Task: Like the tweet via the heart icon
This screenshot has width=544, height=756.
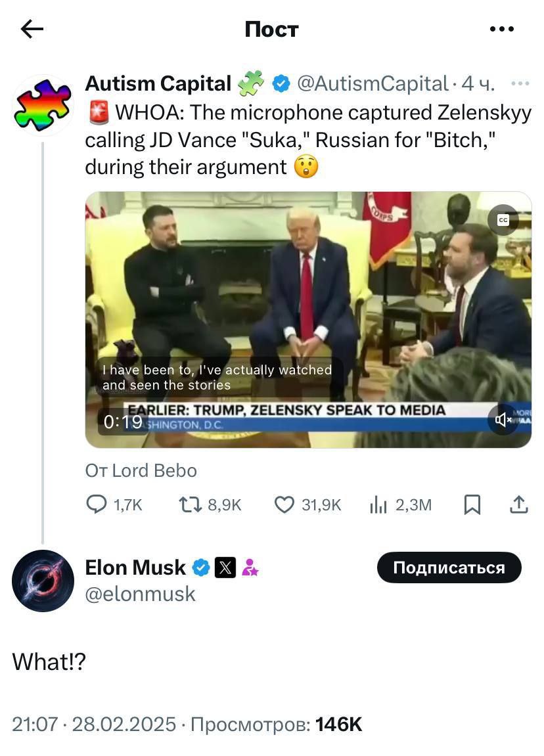Action: (x=284, y=504)
